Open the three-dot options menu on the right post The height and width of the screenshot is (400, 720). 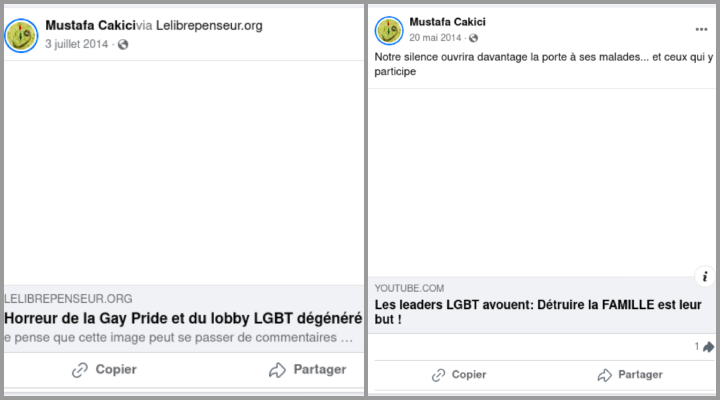click(x=701, y=30)
